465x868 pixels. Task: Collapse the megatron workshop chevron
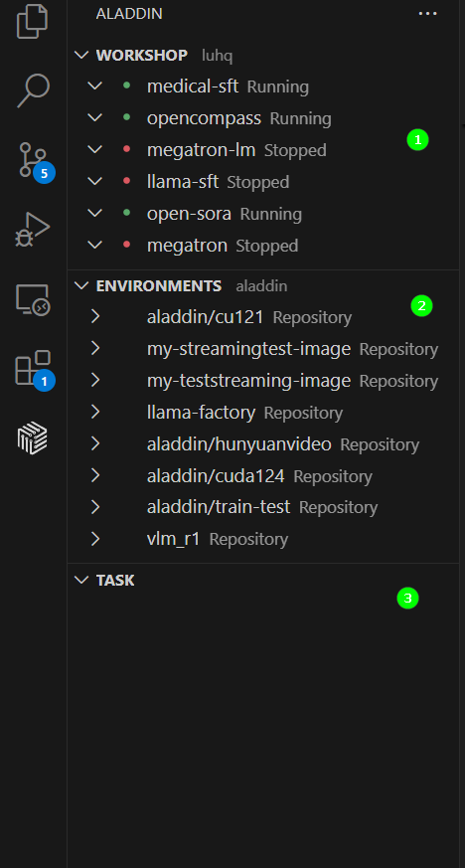tap(95, 245)
